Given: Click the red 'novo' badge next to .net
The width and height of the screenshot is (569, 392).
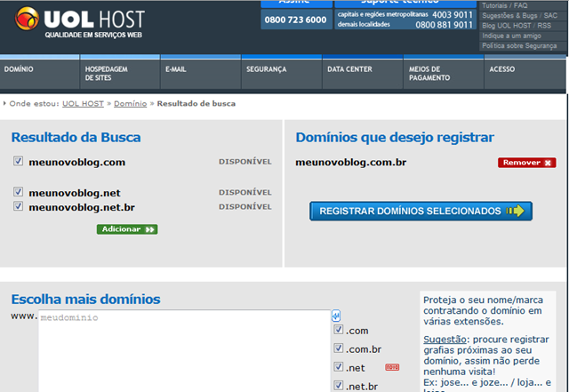Looking at the screenshot, I should (392, 367).
